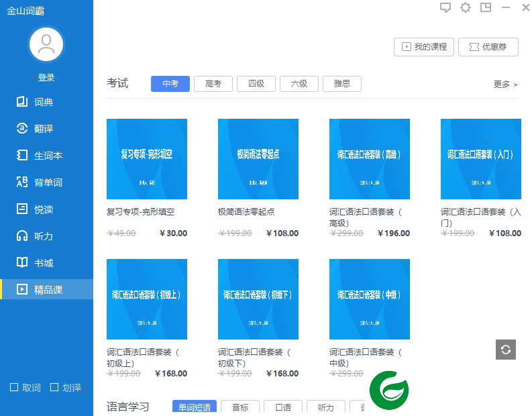Open the 复习专项-完形填空 course thumbnail

coord(147,159)
